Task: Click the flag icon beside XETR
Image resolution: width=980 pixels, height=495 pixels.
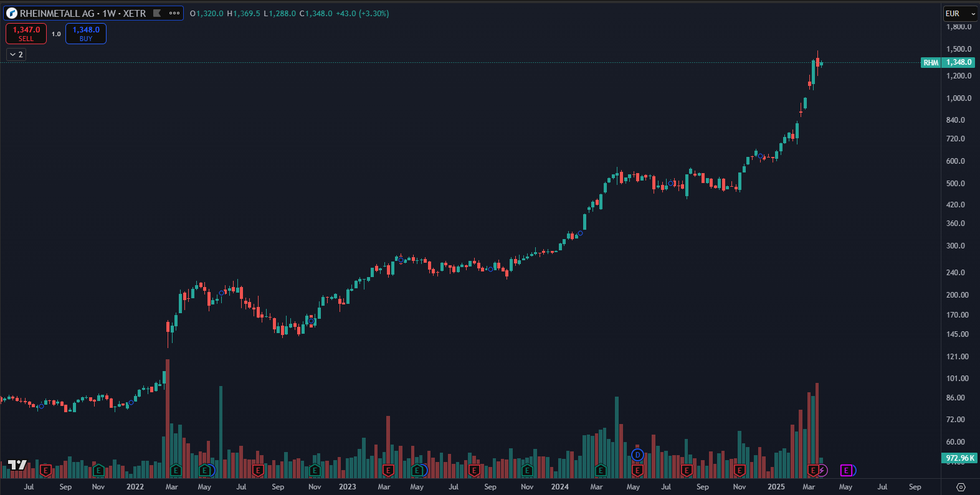Action: (157, 13)
